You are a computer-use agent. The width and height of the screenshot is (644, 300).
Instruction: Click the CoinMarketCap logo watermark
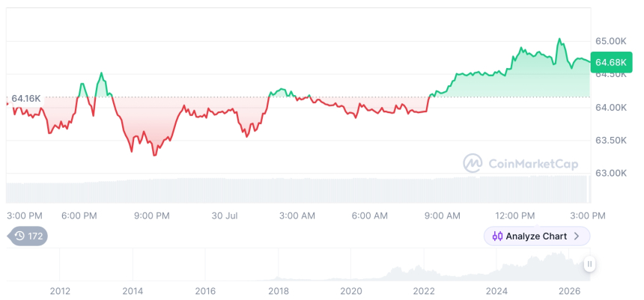(x=473, y=164)
